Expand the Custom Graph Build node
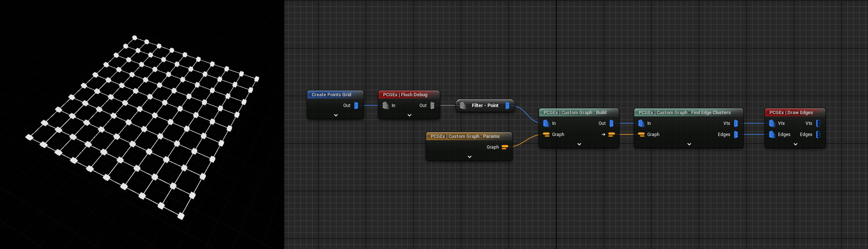868x249 pixels. 579,144
